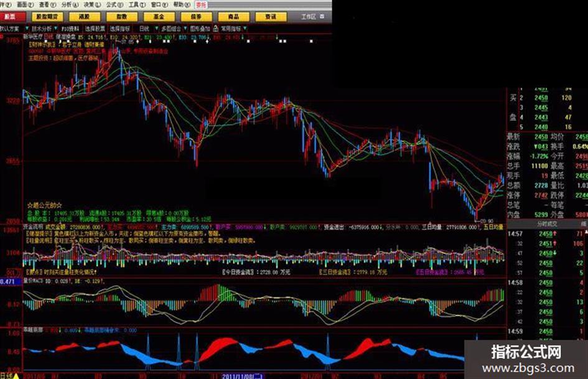
Task: Click the 新华医疗 stock name label
Action: coord(33,37)
